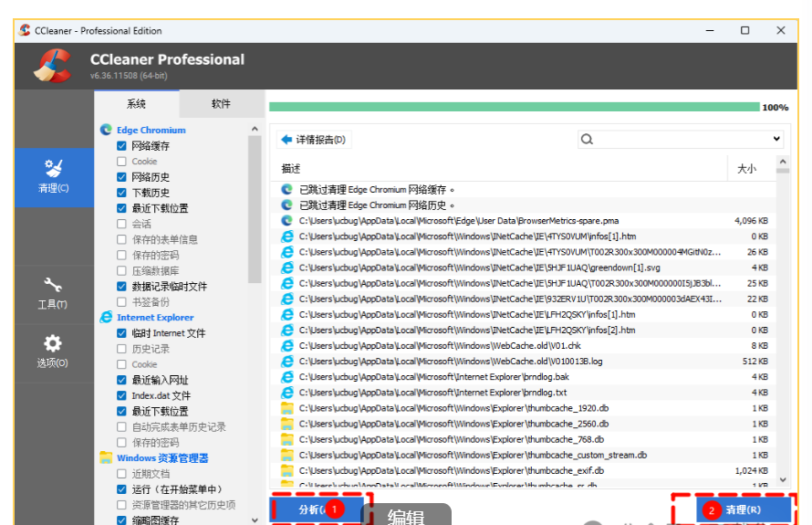Uncheck 数据记录临时文件 checkbox

[x=121, y=286]
